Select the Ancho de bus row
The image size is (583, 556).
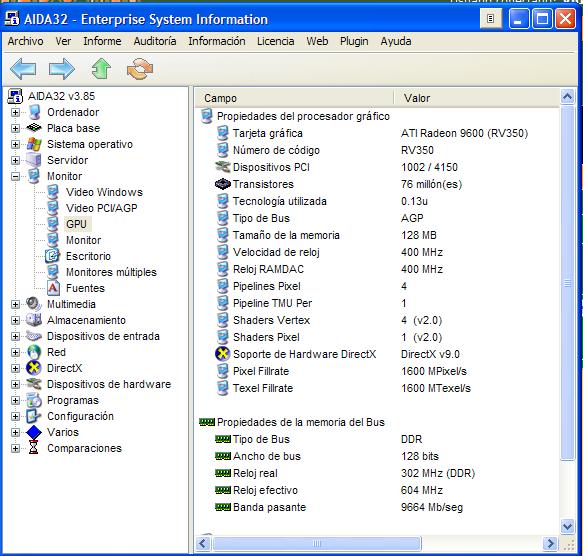[377, 456]
